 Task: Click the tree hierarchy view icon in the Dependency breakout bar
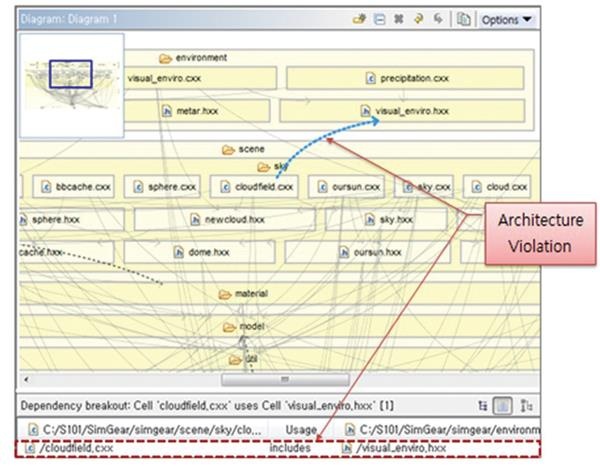(x=483, y=406)
